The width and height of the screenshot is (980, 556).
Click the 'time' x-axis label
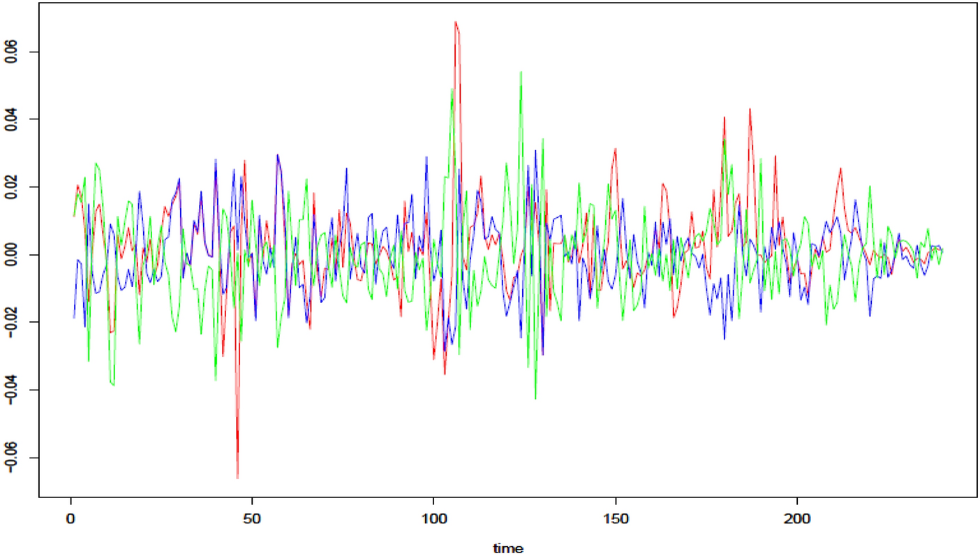coord(507,549)
